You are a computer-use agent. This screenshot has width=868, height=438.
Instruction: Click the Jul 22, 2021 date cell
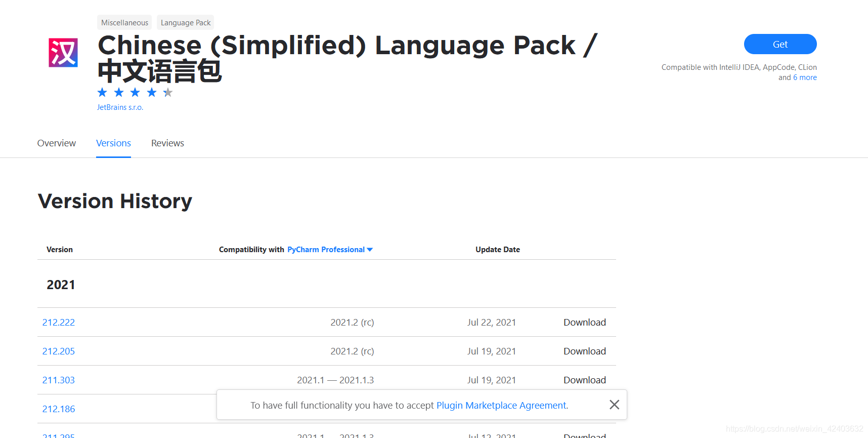492,323
